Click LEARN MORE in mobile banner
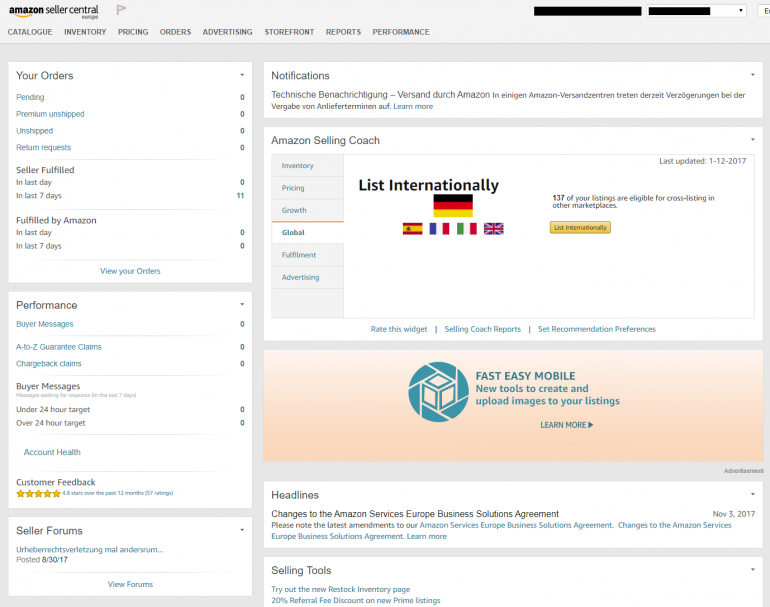770x607 pixels. pyautogui.click(x=567, y=425)
